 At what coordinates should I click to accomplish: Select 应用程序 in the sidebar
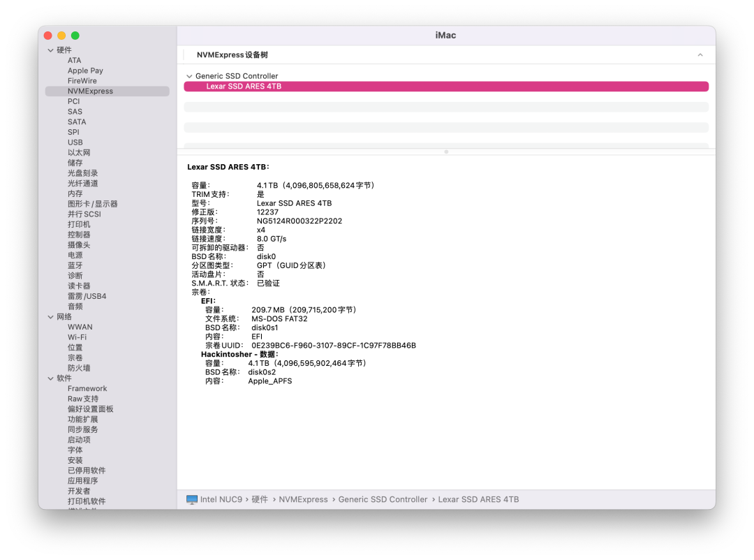point(82,480)
